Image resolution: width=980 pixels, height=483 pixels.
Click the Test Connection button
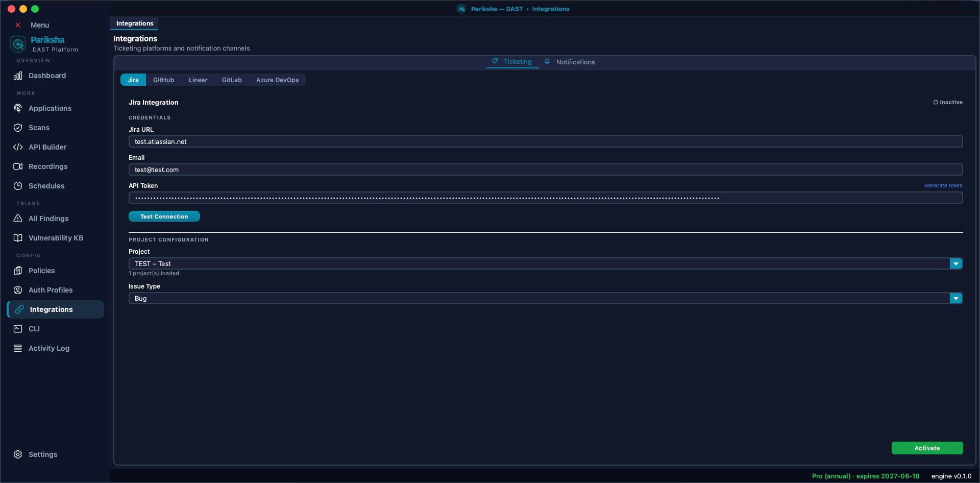click(x=164, y=216)
